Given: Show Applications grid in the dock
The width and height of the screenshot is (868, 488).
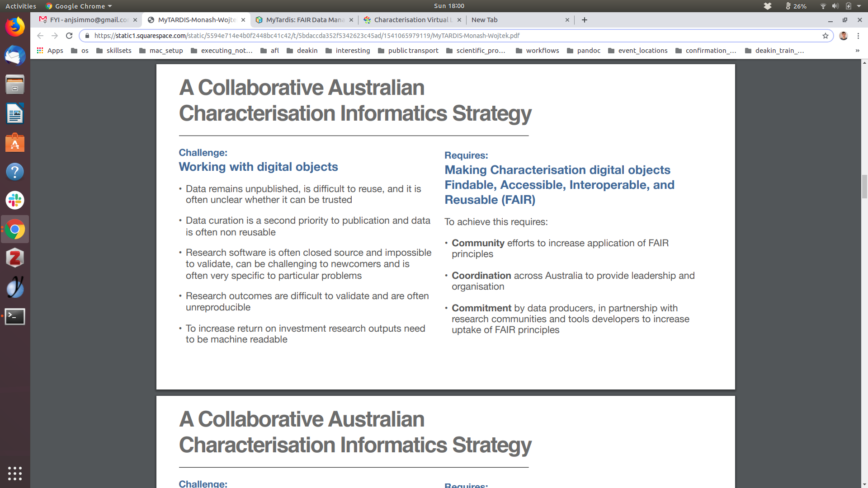Looking at the screenshot, I should tap(15, 473).
